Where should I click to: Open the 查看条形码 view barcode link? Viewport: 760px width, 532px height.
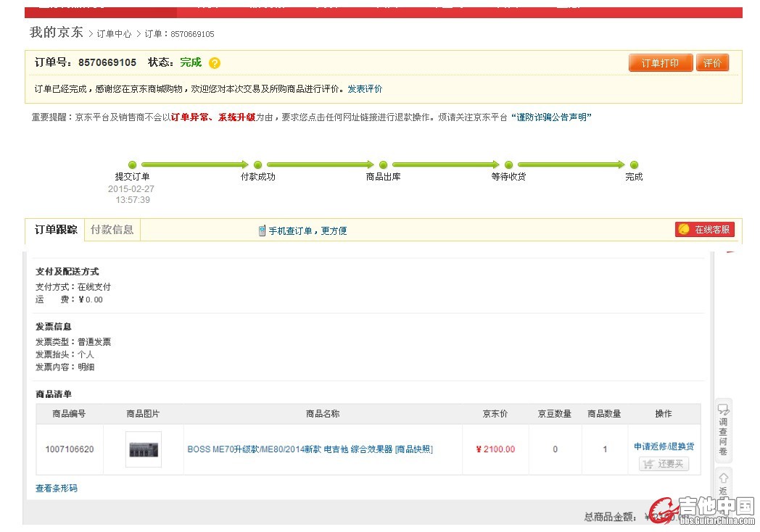coord(57,489)
